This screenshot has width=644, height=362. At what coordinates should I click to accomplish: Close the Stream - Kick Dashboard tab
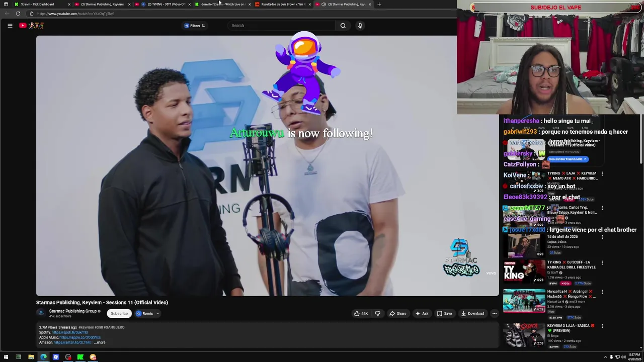coord(69,4)
